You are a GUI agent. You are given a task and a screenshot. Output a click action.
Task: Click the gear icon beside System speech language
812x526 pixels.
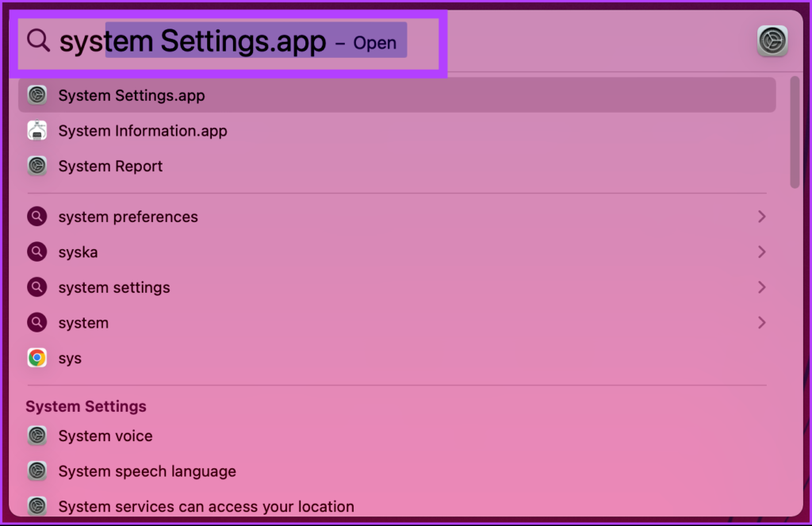coord(37,471)
